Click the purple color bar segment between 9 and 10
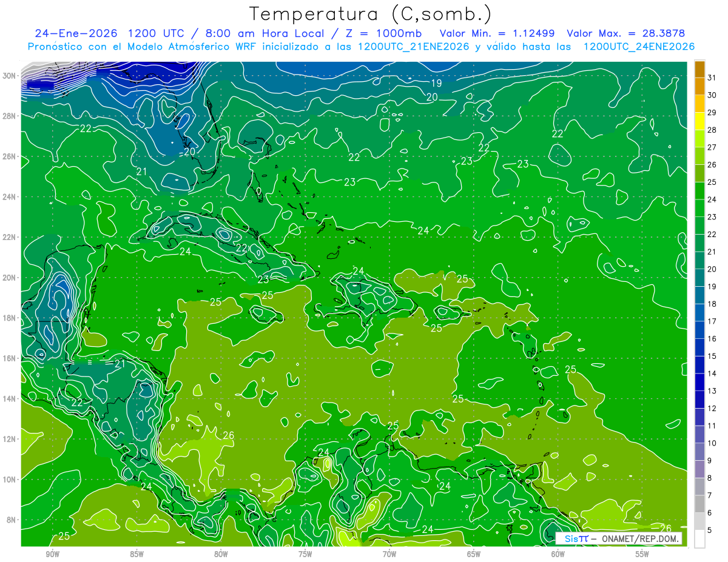728x562 pixels. coord(699,452)
